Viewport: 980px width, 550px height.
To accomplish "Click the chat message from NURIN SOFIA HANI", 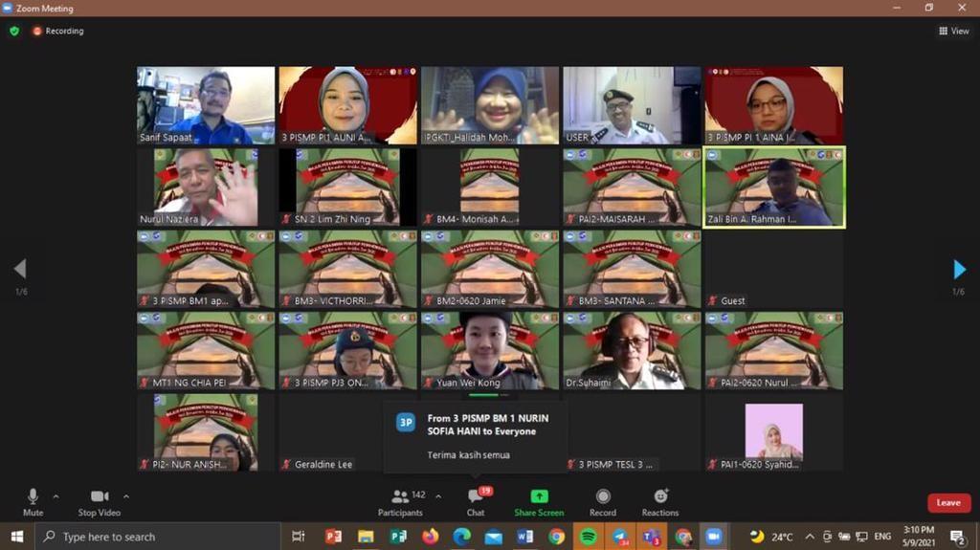I will [x=476, y=436].
